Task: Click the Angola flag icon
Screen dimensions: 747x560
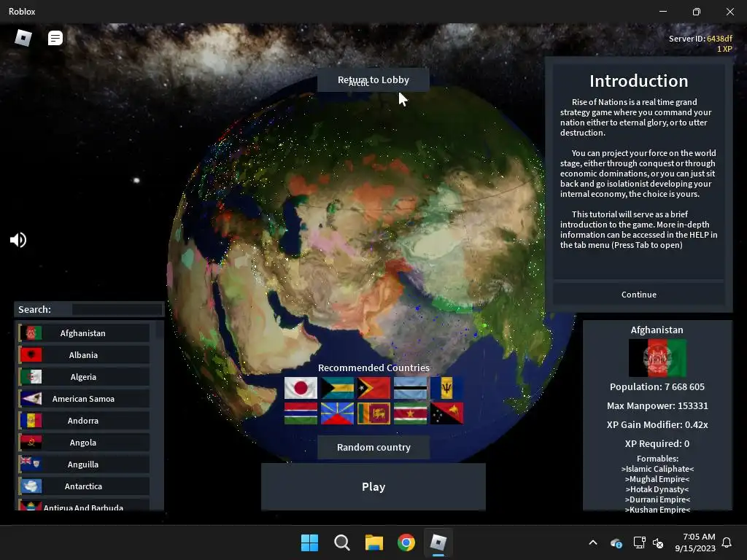Action: click(x=31, y=443)
